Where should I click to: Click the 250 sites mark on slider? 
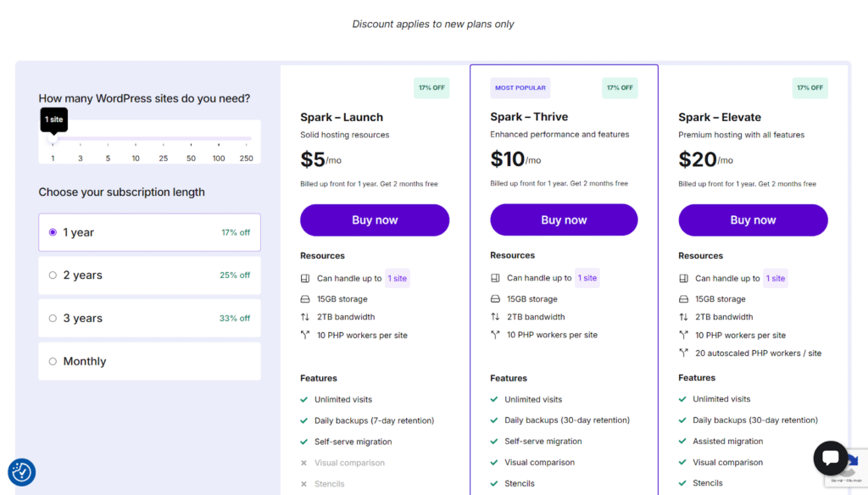(x=247, y=144)
